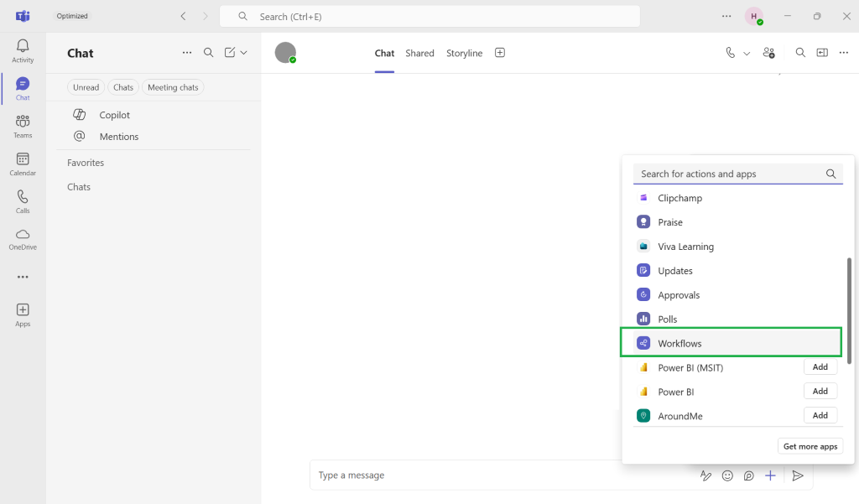Screen dimensions: 859x504
Task: Add a tab with plus icon
Action: point(500,53)
